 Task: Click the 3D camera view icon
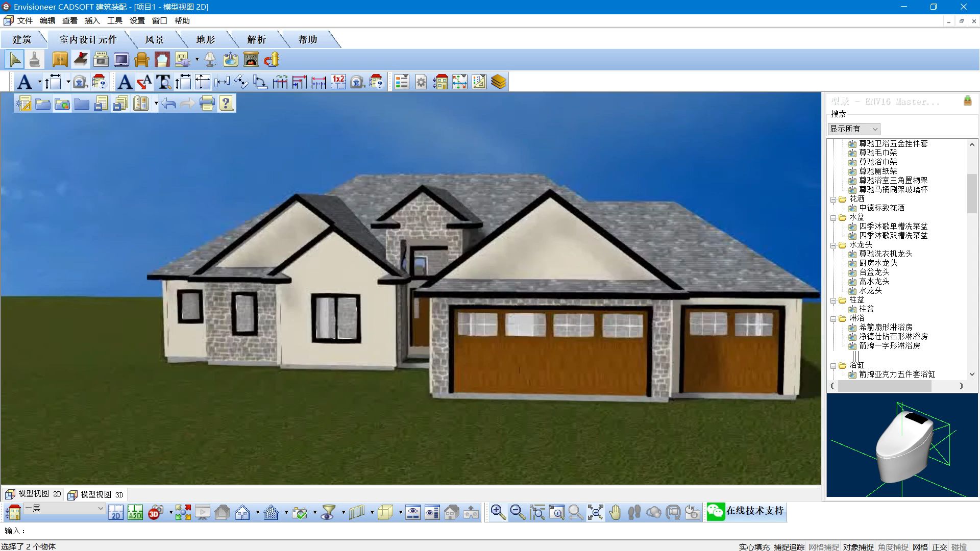pos(156,512)
